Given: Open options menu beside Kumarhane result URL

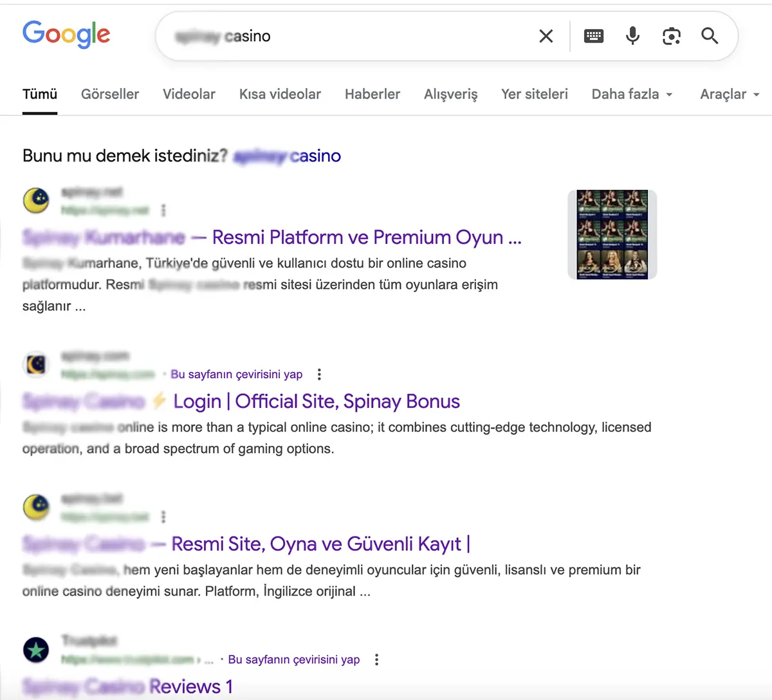Looking at the screenshot, I should point(163,210).
